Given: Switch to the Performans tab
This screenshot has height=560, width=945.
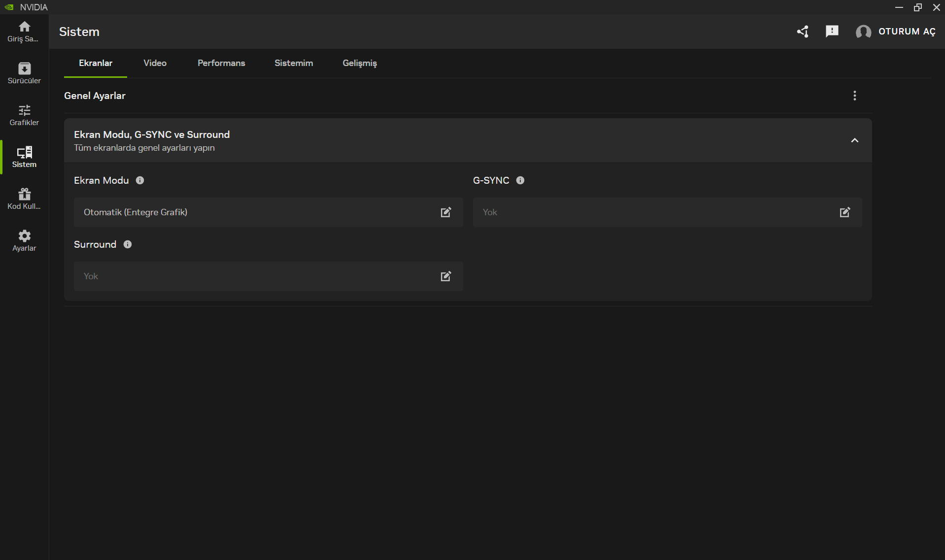Looking at the screenshot, I should pyautogui.click(x=221, y=63).
